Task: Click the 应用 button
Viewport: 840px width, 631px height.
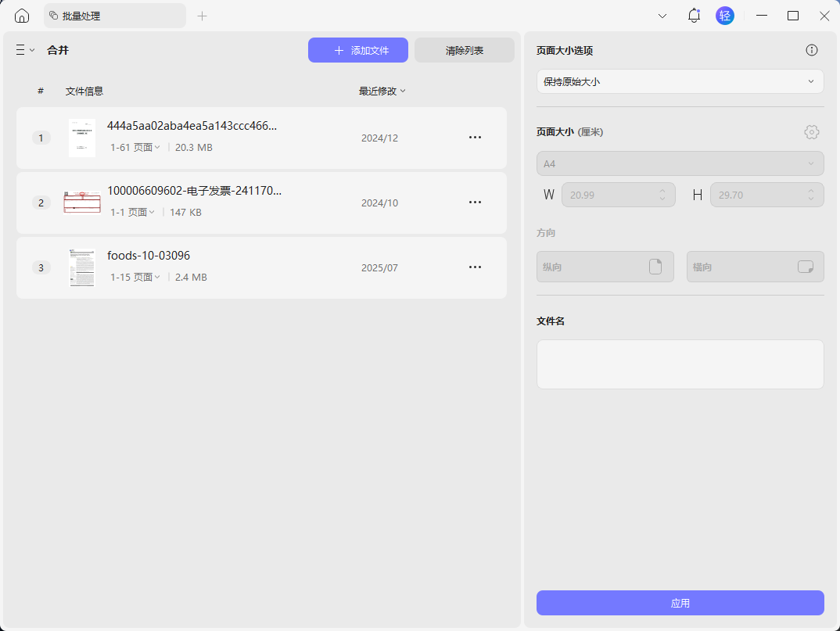Action: click(680, 603)
